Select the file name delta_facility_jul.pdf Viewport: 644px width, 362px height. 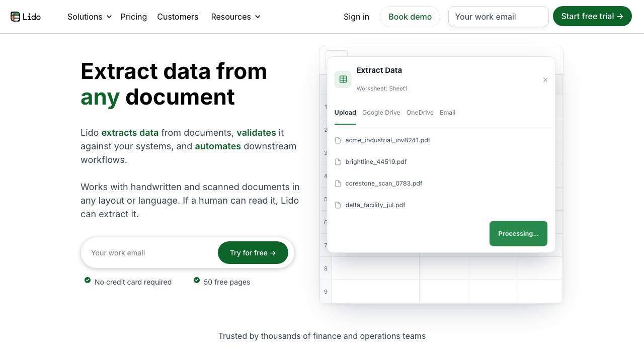pyautogui.click(x=375, y=205)
